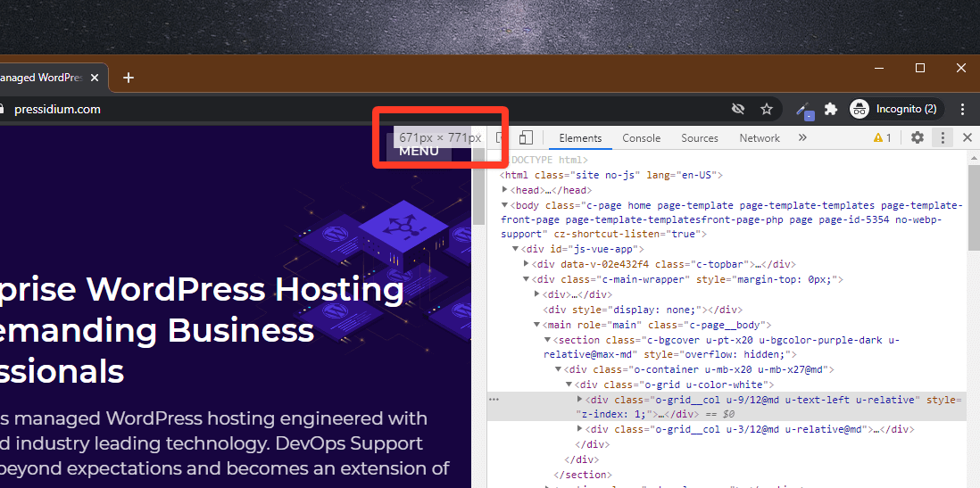The width and height of the screenshot is (980, 488).
Task: Bookmark this page with the star icon
Action: pyautogui.click(x=767, y=110)
